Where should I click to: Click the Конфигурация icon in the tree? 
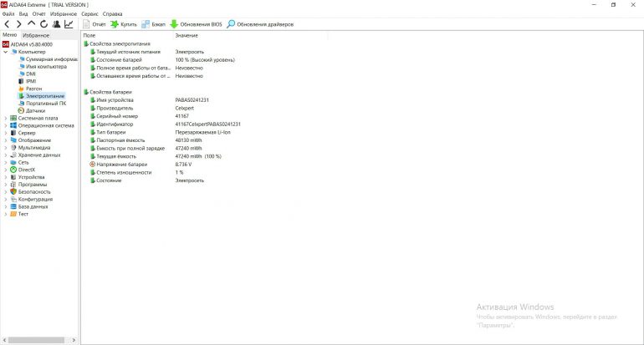pos(13,200)
